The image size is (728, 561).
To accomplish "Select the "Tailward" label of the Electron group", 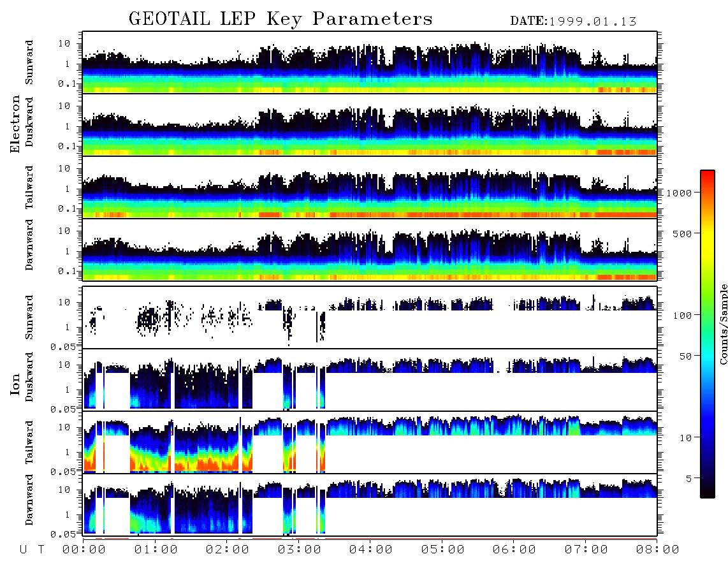I will click(x=29, y=187).
